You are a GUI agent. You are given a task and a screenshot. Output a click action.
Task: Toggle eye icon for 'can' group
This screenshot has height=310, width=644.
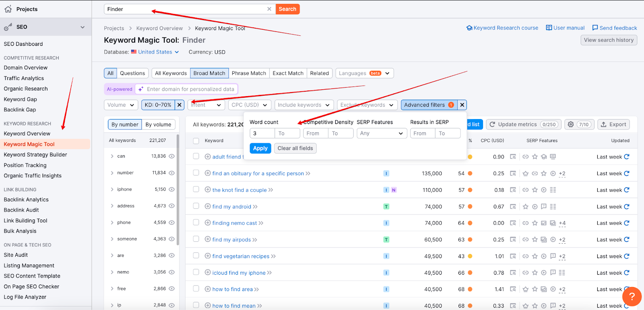[172, 156]
